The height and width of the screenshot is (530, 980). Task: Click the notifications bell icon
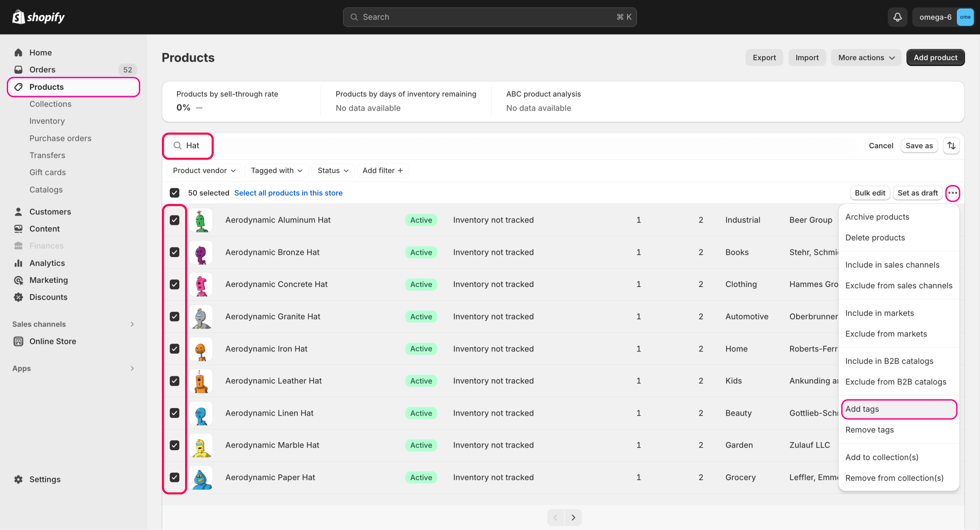(x=897, y=17)
